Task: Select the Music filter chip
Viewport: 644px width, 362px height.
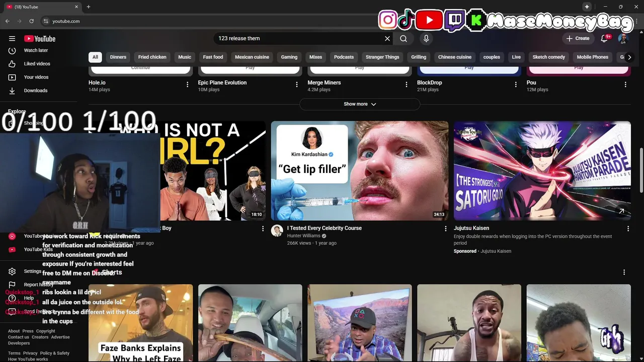Action: 185,57
